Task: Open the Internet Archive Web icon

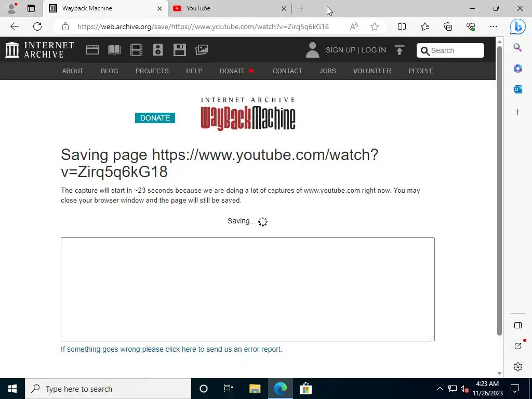Action: pos(92,50)
